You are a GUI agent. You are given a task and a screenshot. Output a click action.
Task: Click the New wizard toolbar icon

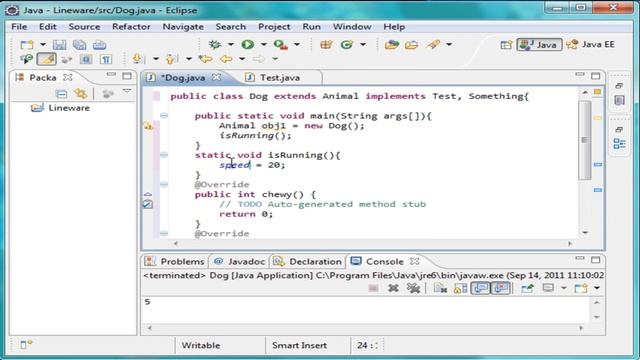pos(27,44)
